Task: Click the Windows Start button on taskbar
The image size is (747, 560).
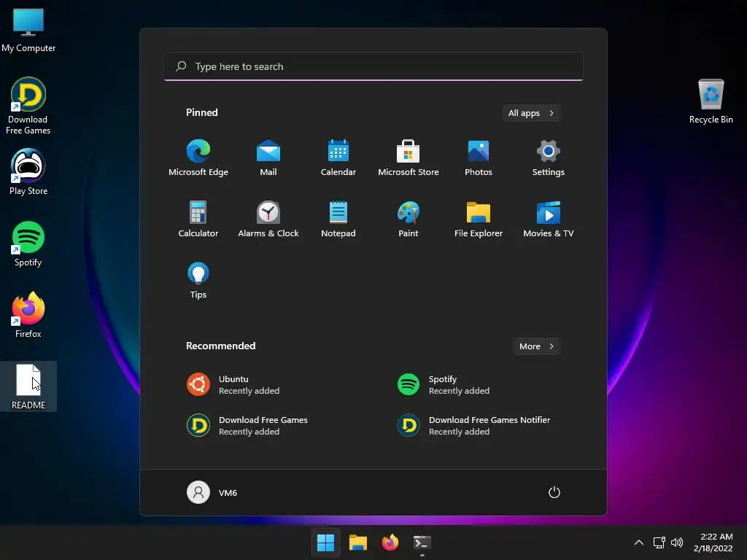Action: (x=326, y=542)
